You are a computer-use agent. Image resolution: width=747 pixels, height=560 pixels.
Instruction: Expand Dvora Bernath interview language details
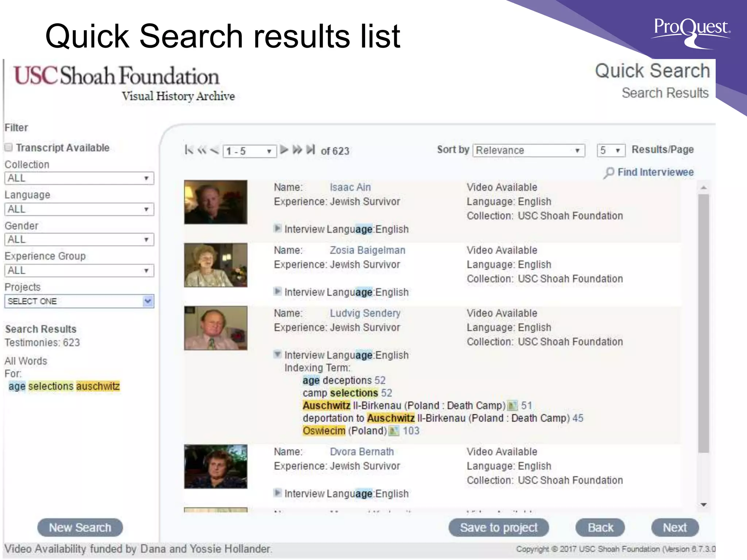tap(278, 493)
